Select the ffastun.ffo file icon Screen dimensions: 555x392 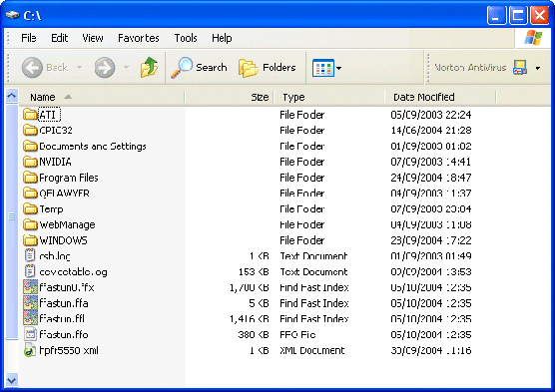tap(30, 334)
